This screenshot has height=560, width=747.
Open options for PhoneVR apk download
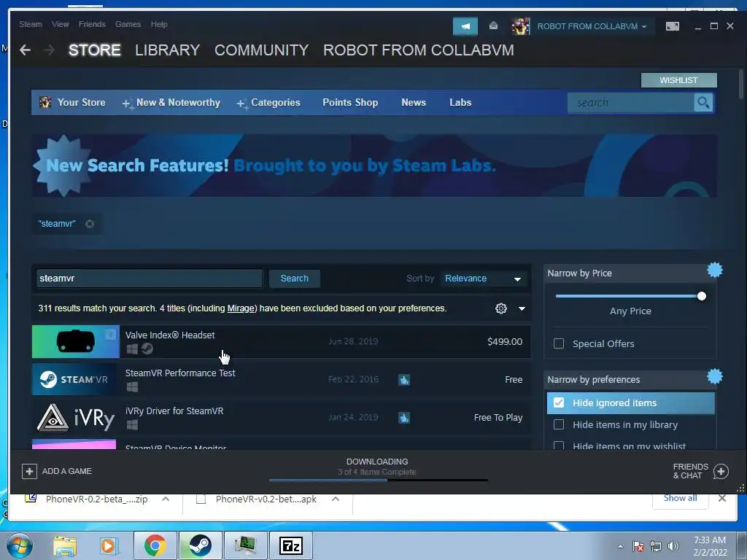(x=336, y=499)
